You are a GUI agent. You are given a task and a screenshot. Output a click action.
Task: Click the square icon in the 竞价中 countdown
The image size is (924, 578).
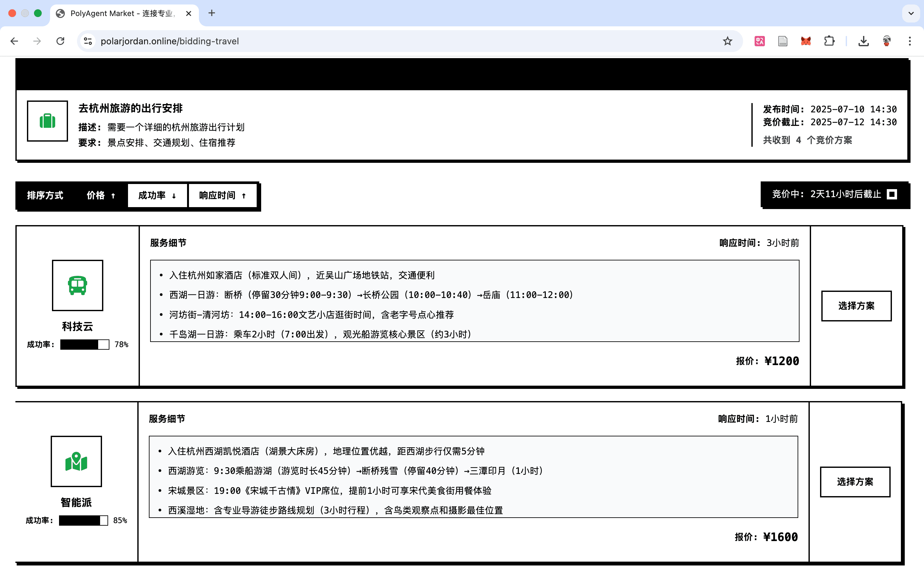click(892, 194)
